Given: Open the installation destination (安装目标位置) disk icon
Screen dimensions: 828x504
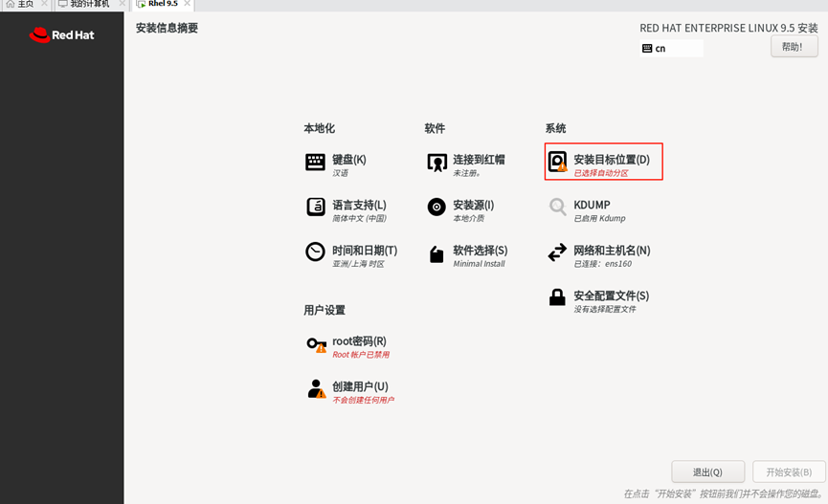Looking at the screenshot, I should 558,162.
